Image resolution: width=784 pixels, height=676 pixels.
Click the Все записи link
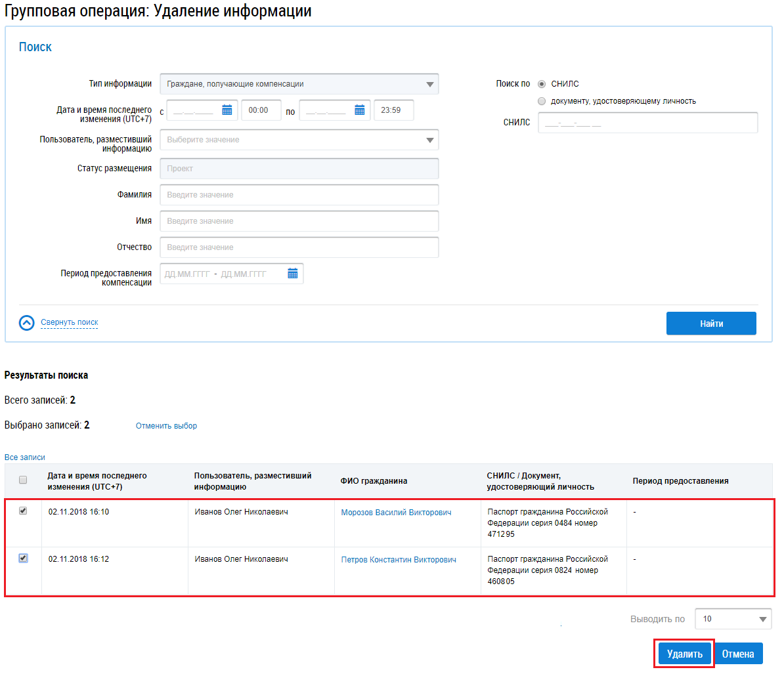pos(25,457)
